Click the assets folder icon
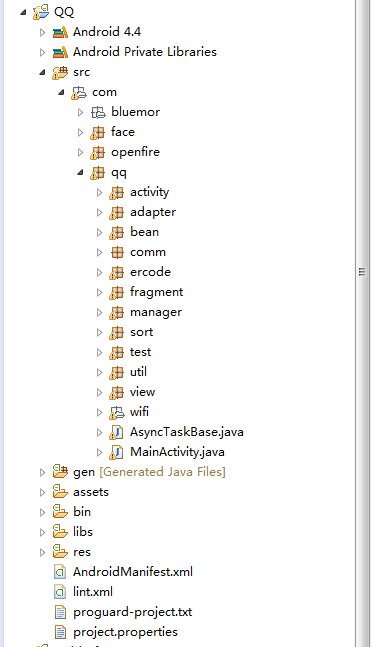The image size is (375, 647). coord(60,492)
